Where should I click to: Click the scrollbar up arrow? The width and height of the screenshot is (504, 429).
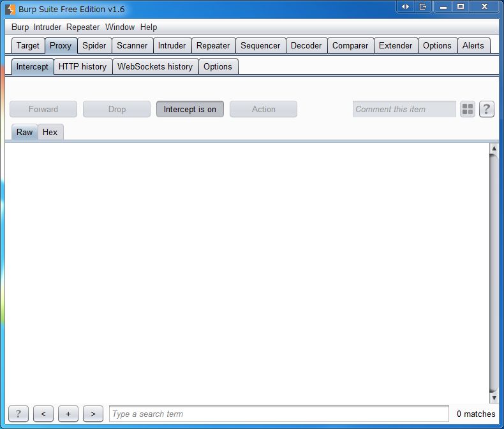click(x=494, y=148)
